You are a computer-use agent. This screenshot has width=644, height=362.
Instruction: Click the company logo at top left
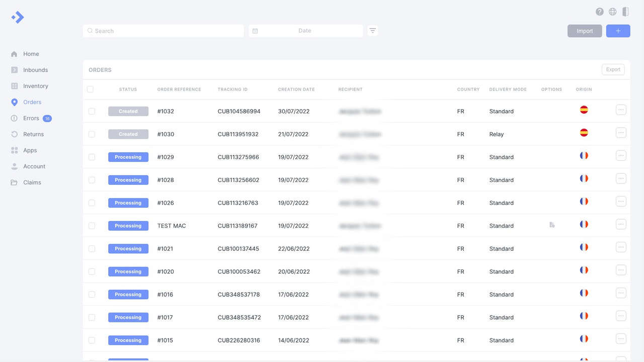18,17
